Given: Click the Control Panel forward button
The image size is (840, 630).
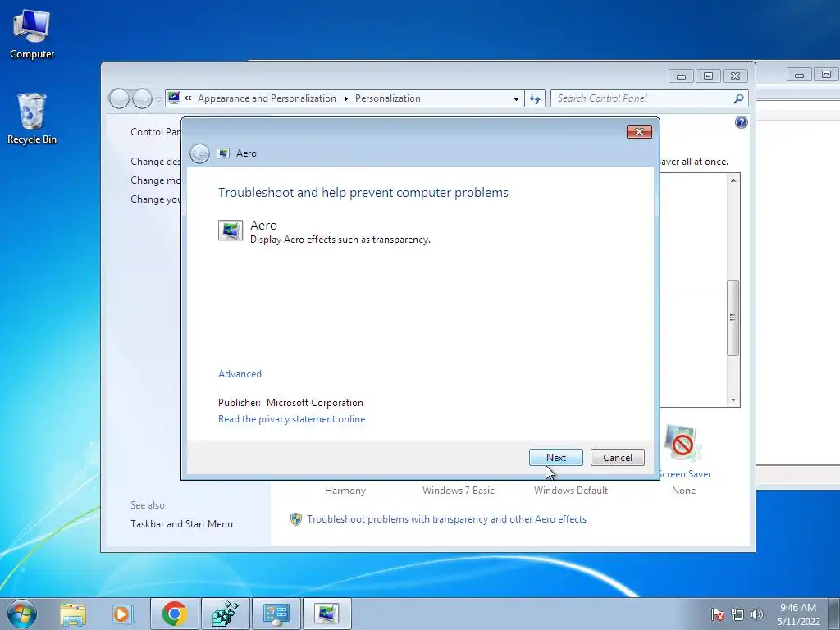Looking at the screenshot, I should (142, 98).
